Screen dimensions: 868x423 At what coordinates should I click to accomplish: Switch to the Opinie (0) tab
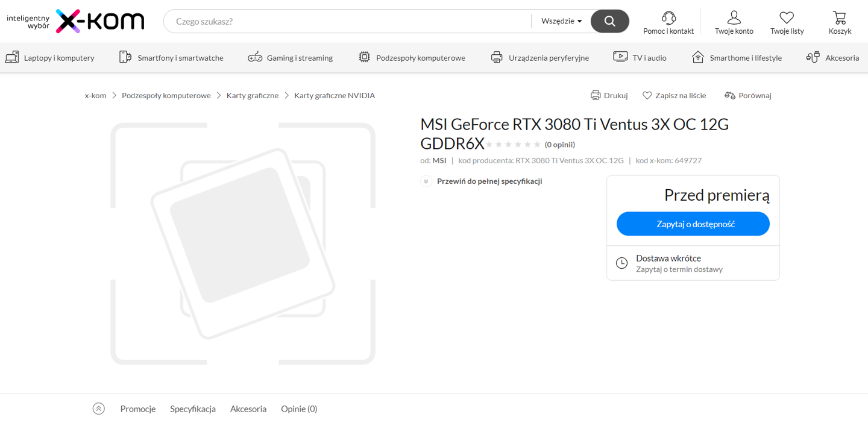point(299,409)
